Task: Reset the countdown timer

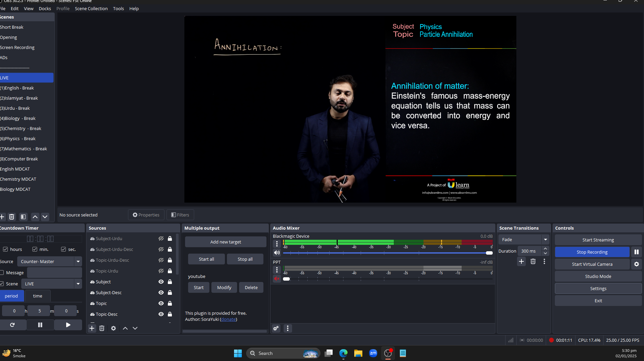Action: click(x=12, y=325)
